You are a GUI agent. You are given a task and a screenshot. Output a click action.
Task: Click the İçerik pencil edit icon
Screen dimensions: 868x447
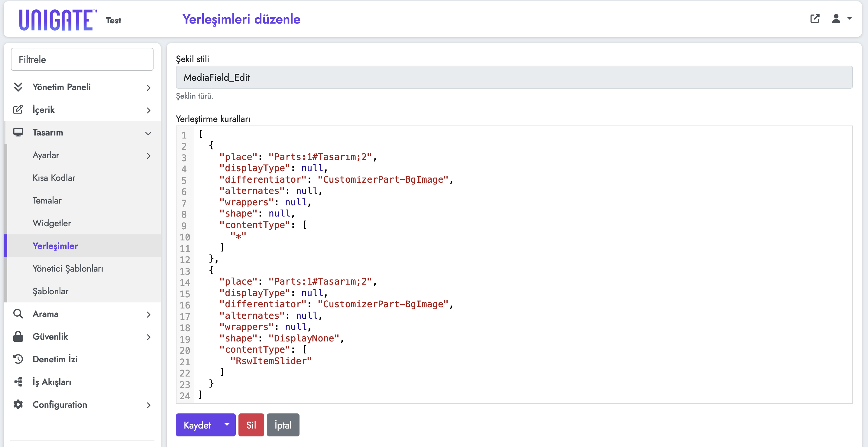(x=18, y=110)
